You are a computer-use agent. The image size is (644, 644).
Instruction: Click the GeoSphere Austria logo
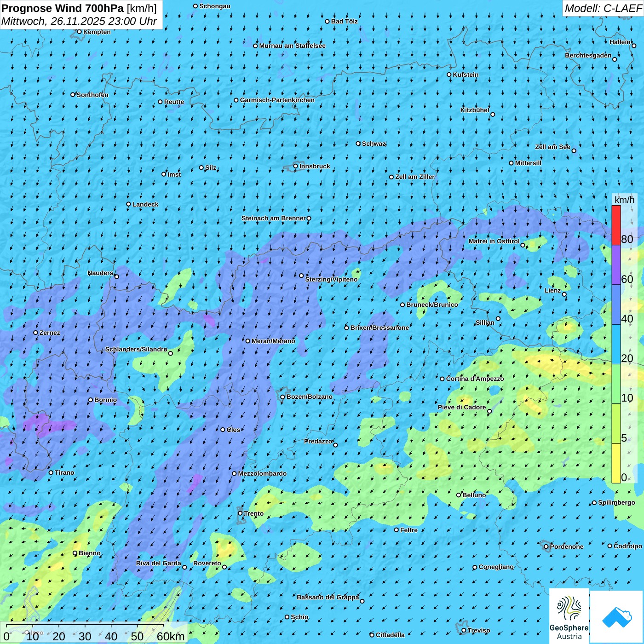[569, 617]
